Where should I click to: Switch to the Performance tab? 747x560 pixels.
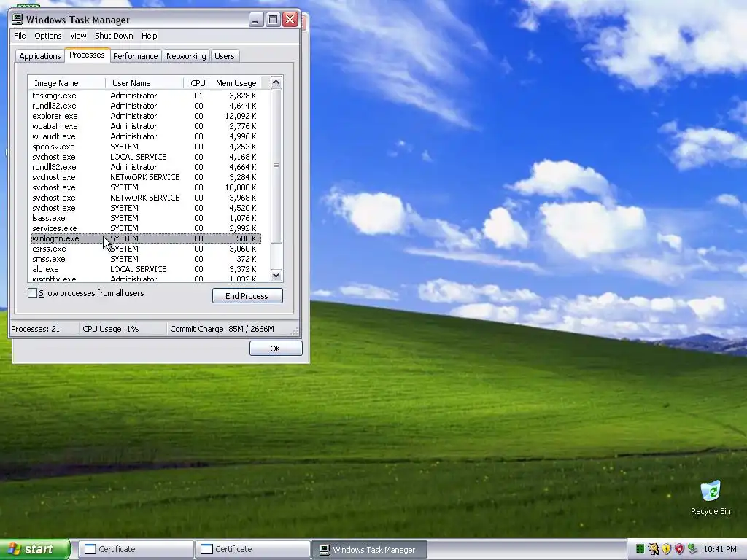(x=135, y=55)
